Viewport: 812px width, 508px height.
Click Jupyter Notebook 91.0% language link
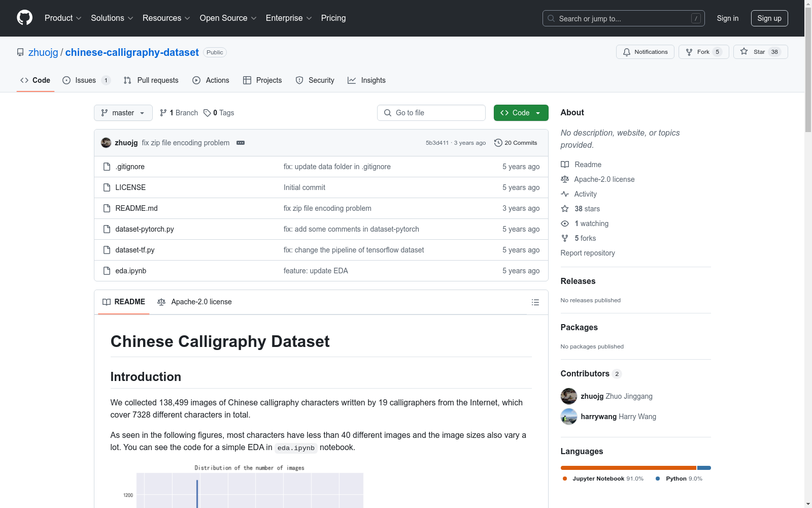pyautogui.click(x=603, y=479)
